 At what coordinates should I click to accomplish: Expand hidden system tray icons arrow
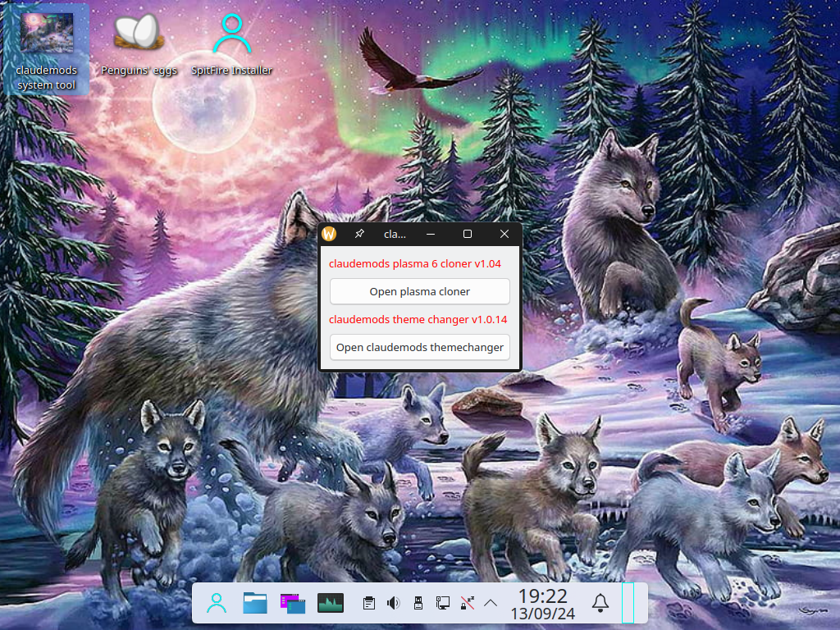pos(491,603)
